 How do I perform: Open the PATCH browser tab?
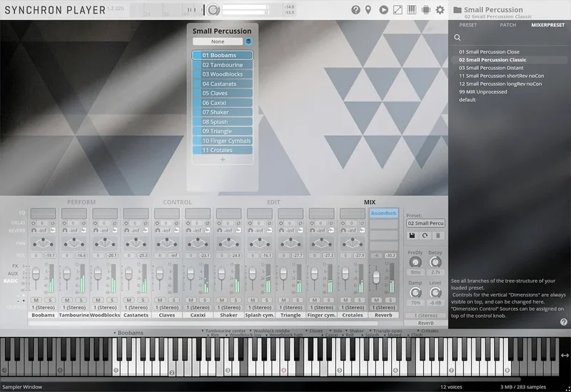[x=508, y=25]
